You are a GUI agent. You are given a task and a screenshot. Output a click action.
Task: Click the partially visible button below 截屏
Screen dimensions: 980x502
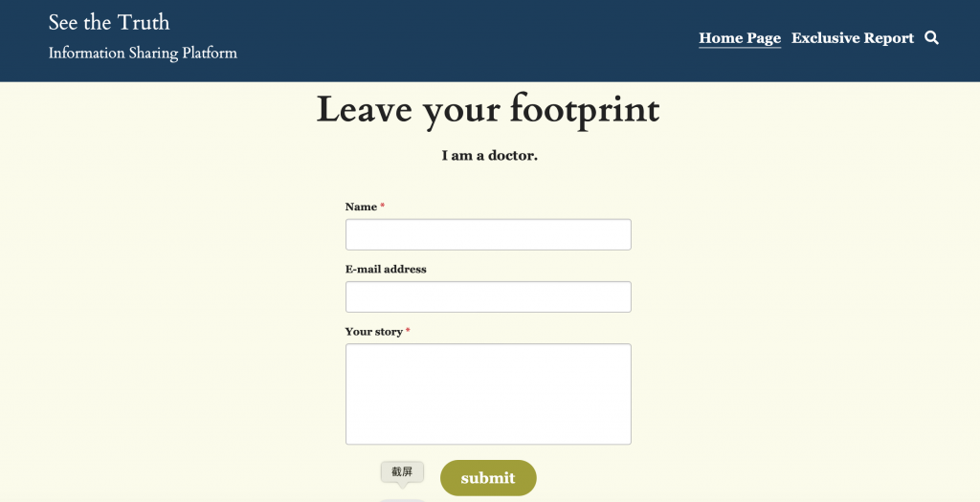click(x=402, y=499)
